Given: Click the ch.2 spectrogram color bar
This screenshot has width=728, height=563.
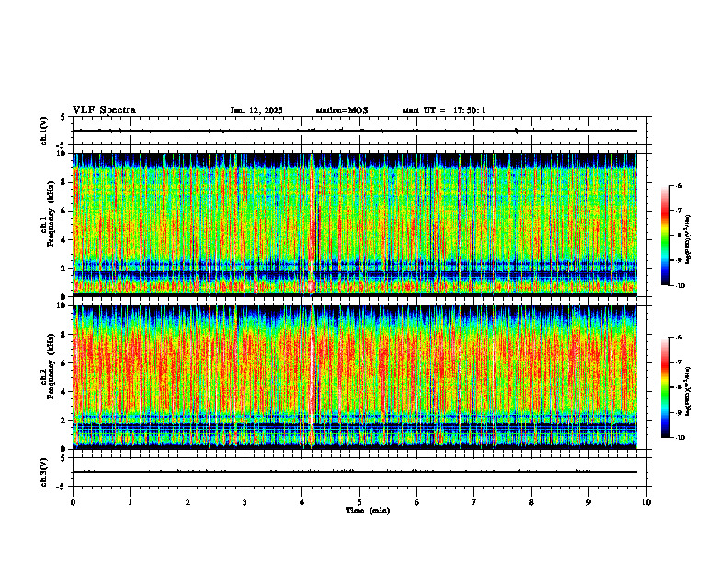Looking at the screenshot, I should (665, 387).
